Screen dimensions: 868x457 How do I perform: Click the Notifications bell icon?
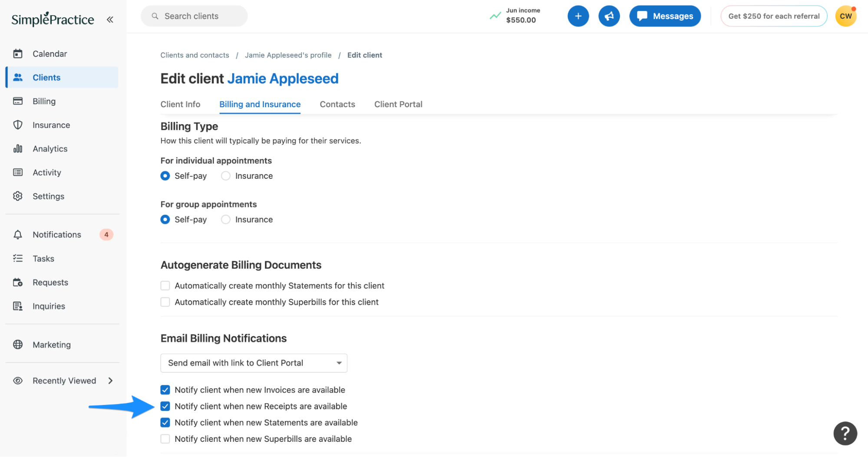click(x=18, y=235)
